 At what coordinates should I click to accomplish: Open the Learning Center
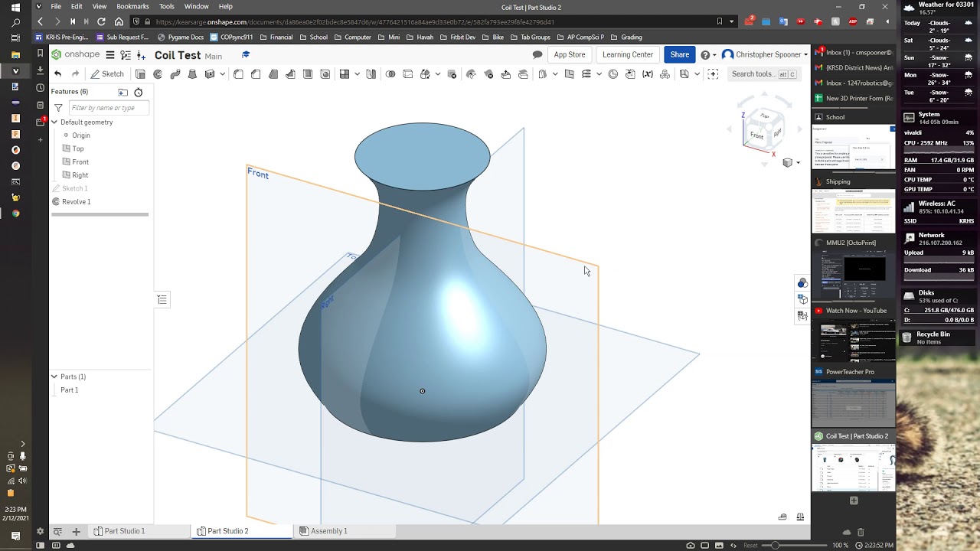pos(628,55)
